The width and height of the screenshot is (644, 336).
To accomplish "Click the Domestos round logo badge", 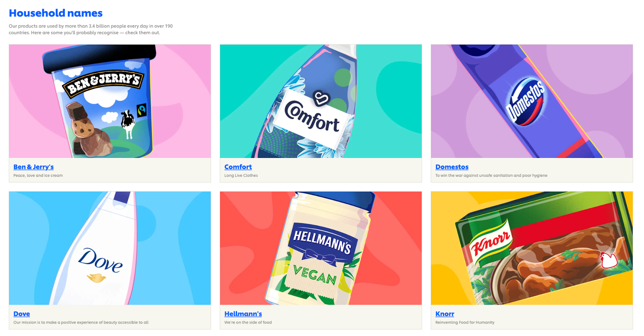I will pos(525,101).
